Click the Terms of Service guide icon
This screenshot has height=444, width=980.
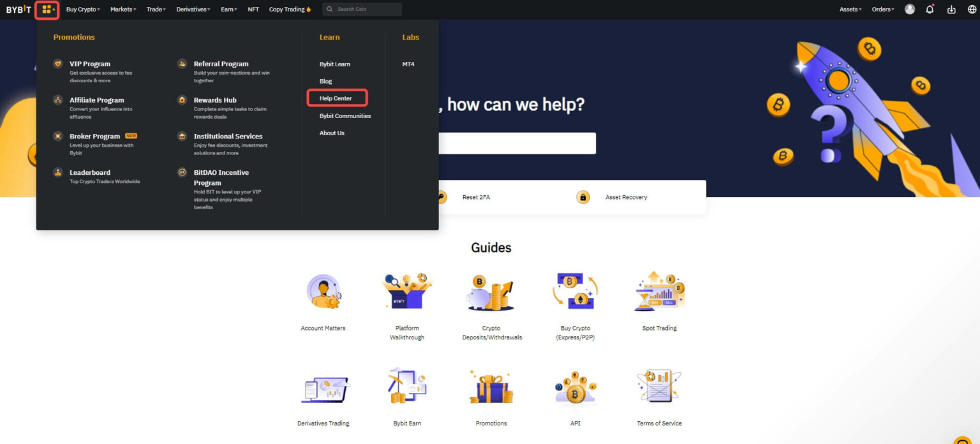tap(659, 387)
